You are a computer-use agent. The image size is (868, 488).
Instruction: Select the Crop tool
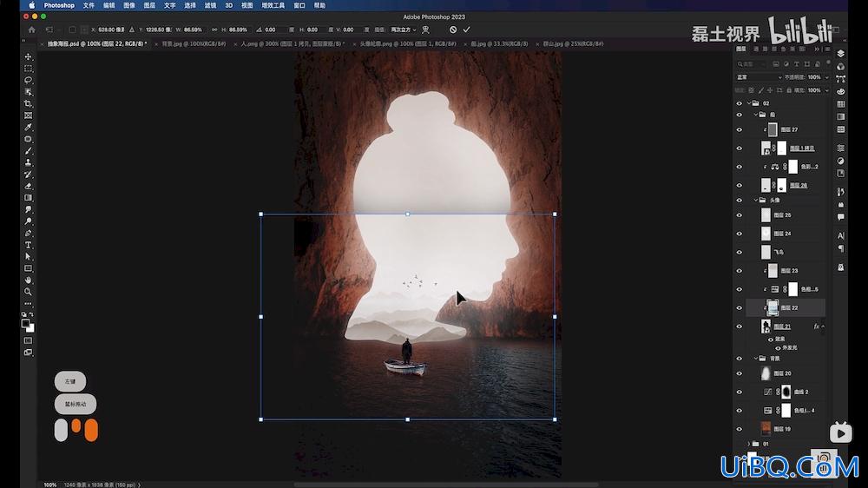click(29, 103)
